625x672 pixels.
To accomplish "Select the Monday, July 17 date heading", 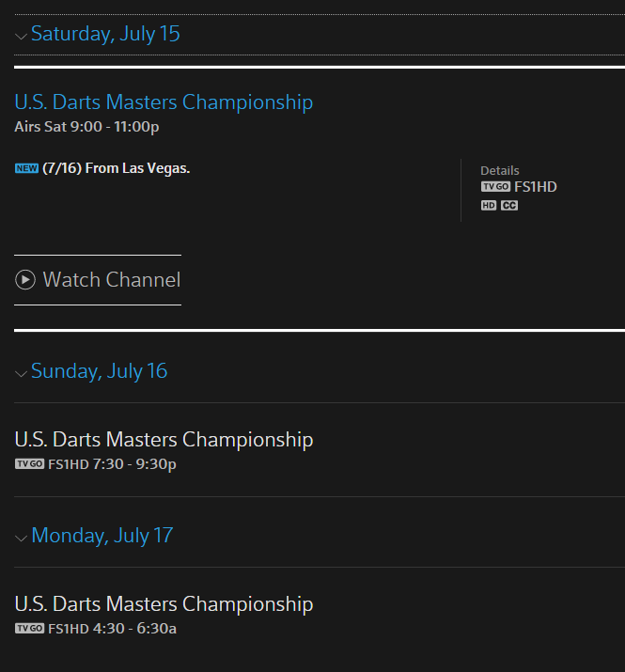I will (x=102, y=536).
